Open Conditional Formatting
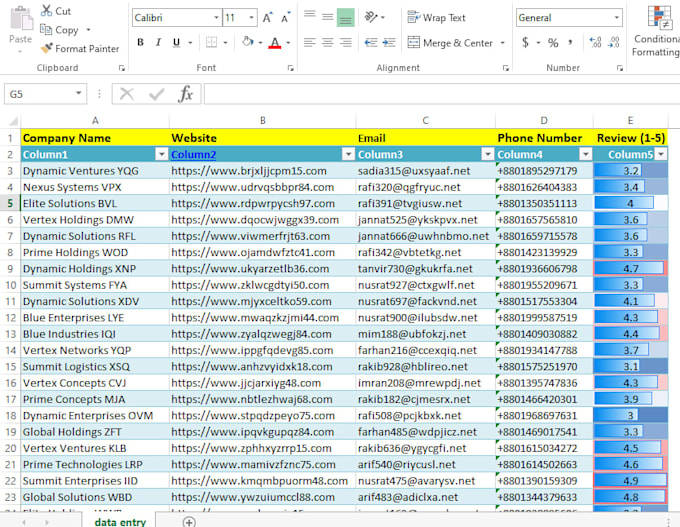This screenshot has width=680, height=527. click(x=659, y=30)
